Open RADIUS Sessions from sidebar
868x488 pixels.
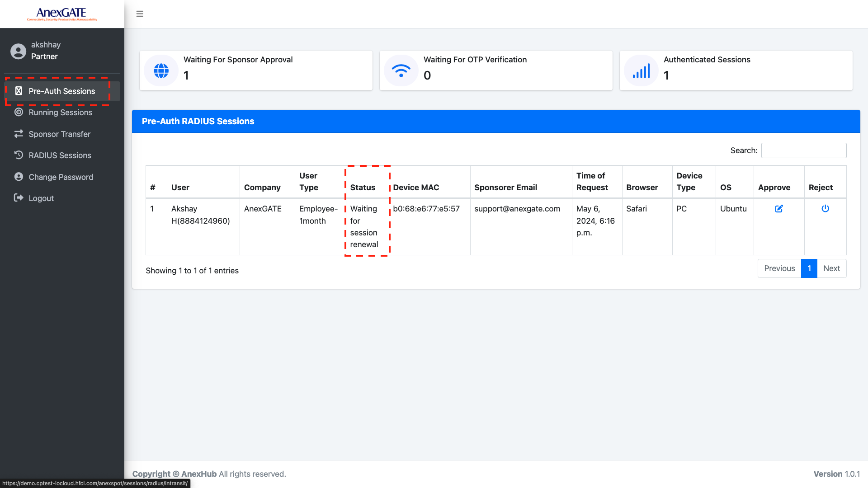[60, 155]
